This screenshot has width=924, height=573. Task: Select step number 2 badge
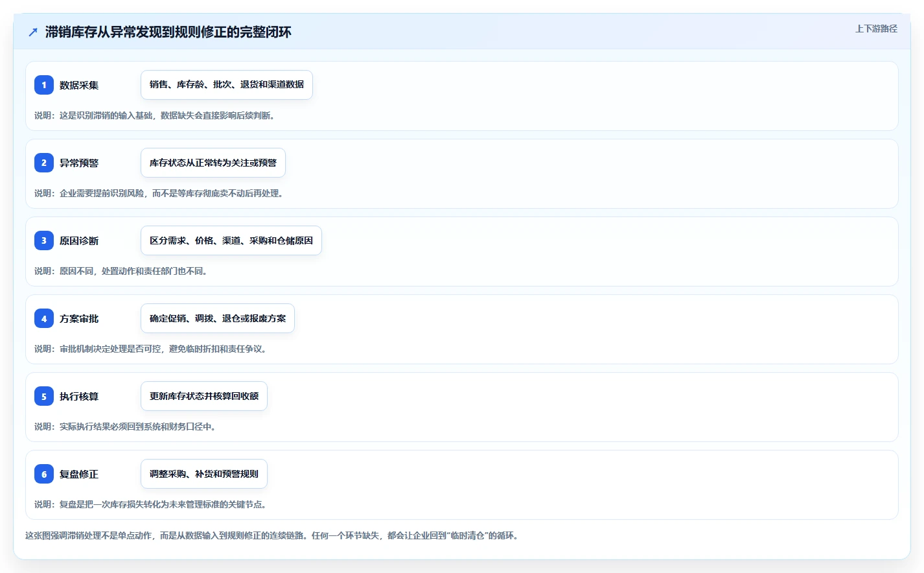point(44,163)
